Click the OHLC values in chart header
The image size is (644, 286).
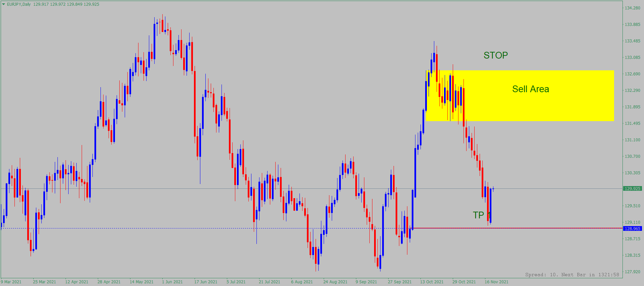66,4
